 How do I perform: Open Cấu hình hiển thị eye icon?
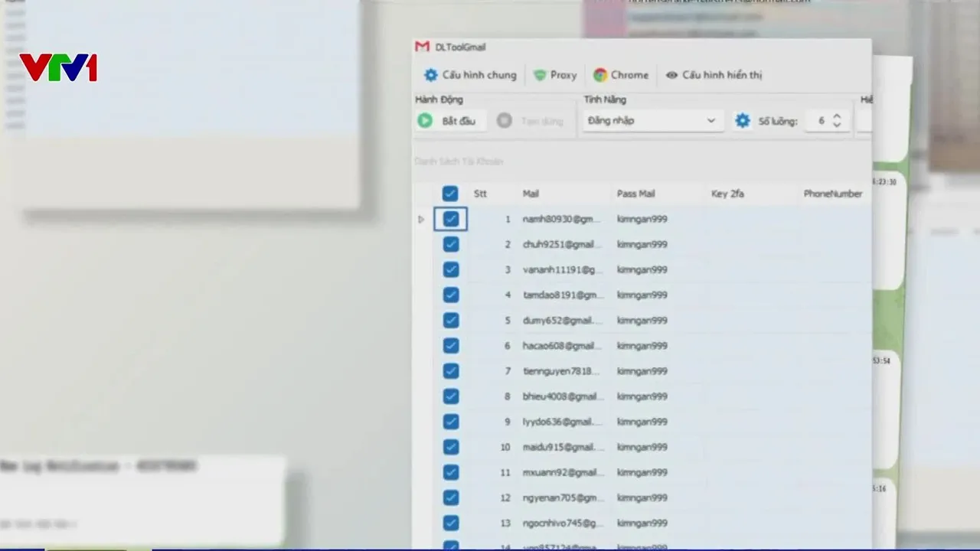pyautogui.click(x=671, y=75)
